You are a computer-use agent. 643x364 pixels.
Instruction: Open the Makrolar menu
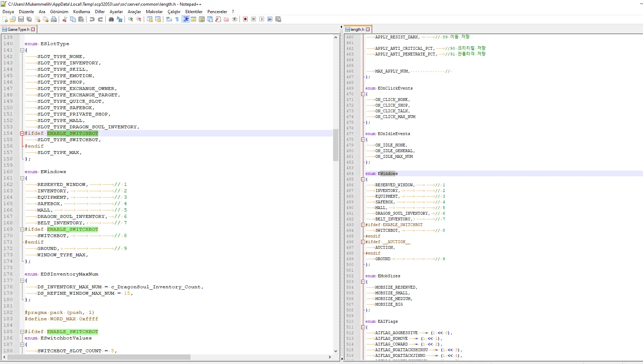click(154, 12)
